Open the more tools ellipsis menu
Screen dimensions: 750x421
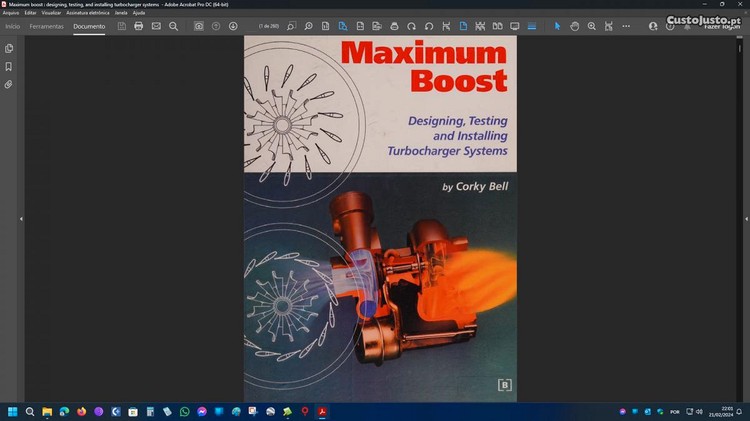(x=626, y=26)
